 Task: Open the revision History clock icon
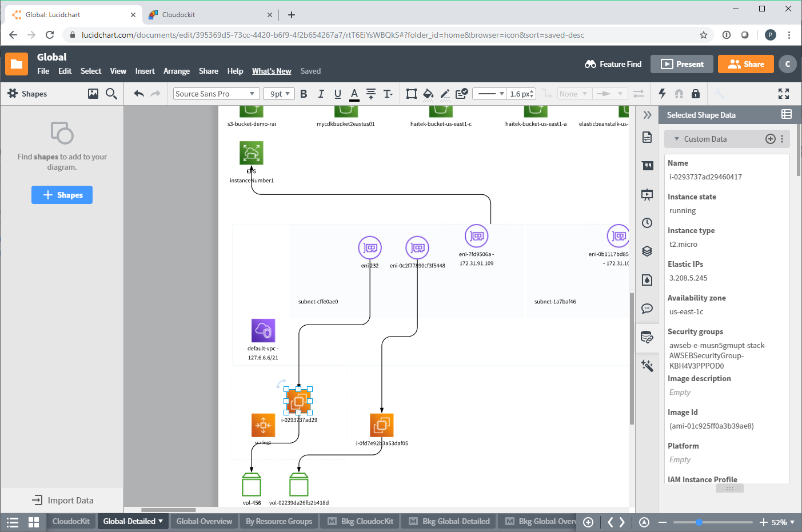[647, 222]
